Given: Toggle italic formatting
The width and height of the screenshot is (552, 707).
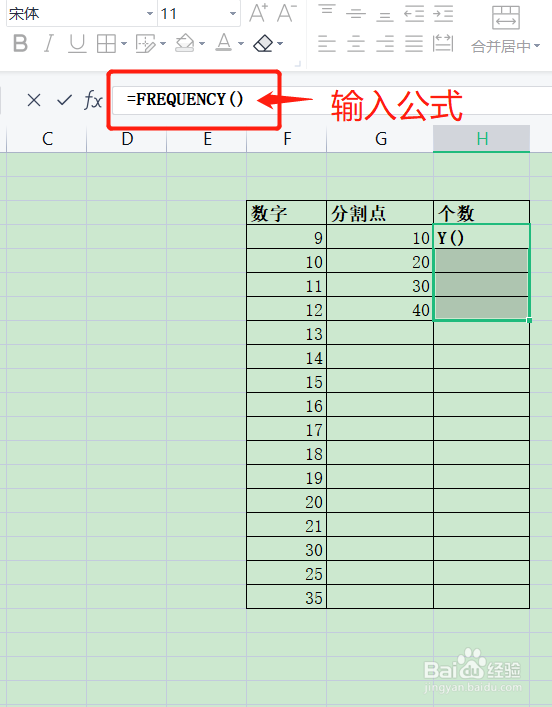Looking at the screenshot, I should (x=48, y=44).
